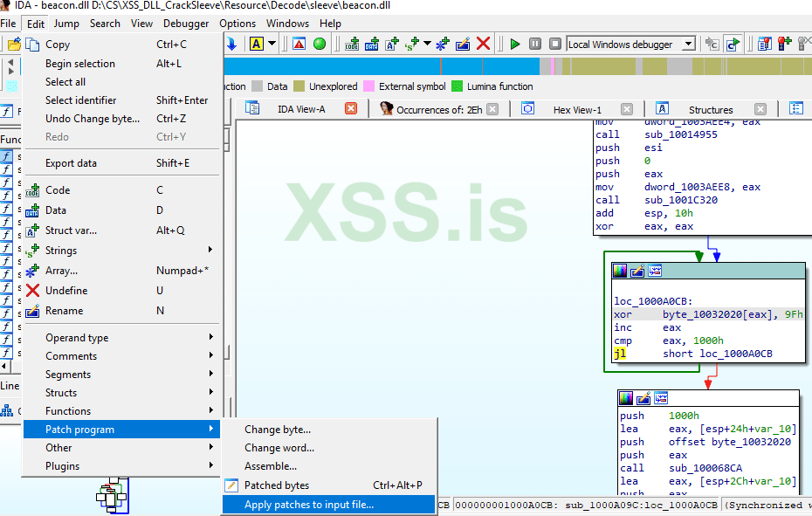Expand the Comments submenu
Screen dimensions: 812x516
(121, 356)
